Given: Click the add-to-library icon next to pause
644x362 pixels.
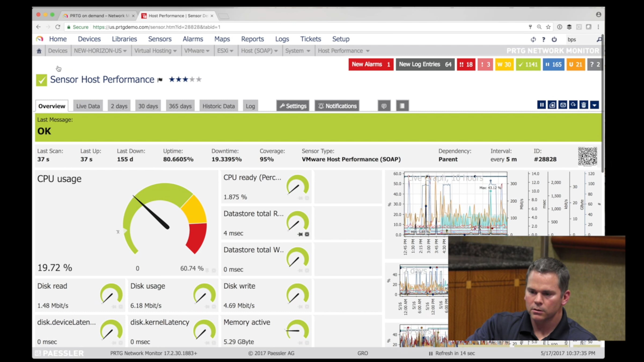Looking at the screenshot, I should [x=552, y=105].
